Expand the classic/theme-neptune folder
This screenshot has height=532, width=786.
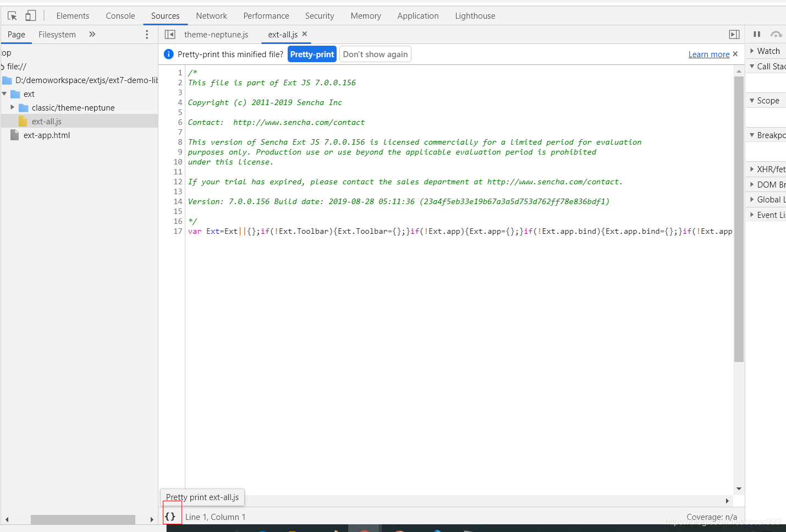[13, 107]
